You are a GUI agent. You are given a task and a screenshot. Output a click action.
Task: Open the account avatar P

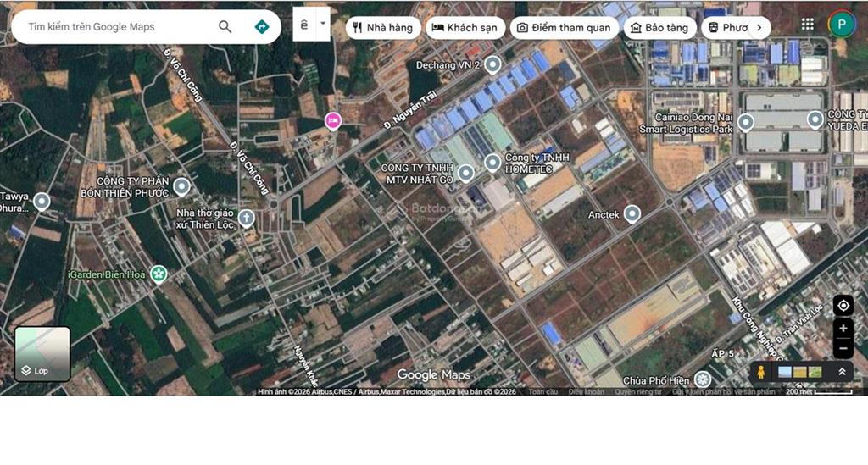coord(842,25)
